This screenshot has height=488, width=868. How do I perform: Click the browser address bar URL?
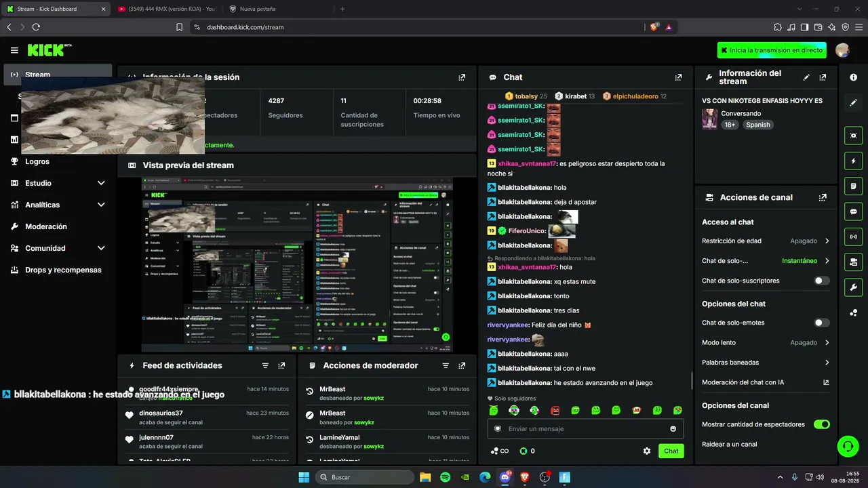(245, 27)
